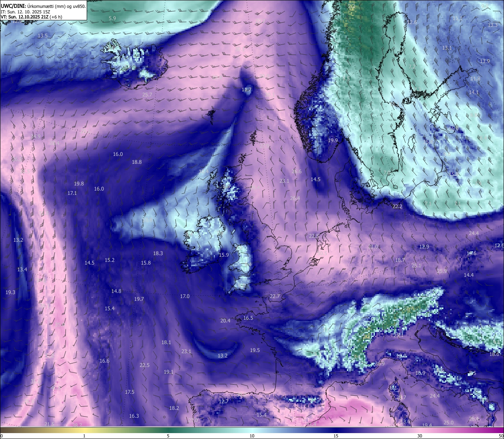
Task: Click the 15.2 value on the map
Action: pos(110,260)
